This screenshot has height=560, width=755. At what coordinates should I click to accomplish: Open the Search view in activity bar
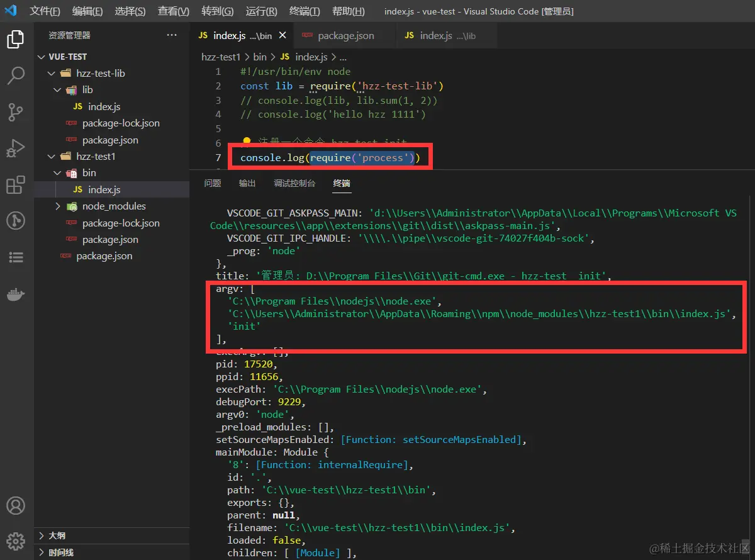click(15, 76)
